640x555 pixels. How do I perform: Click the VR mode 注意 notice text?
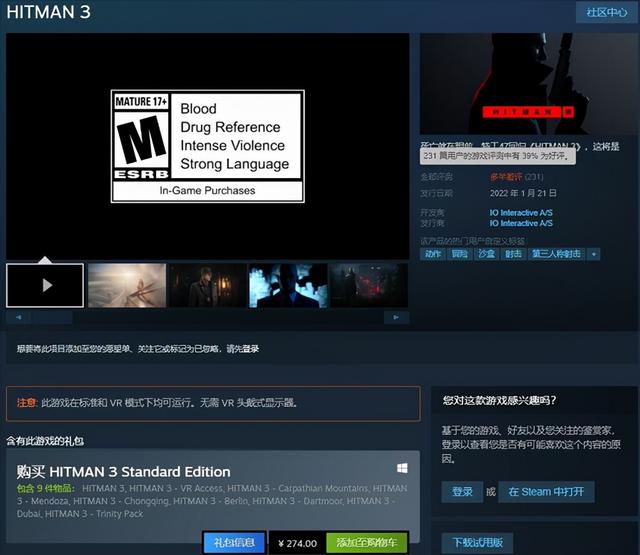tap(157, 403)
